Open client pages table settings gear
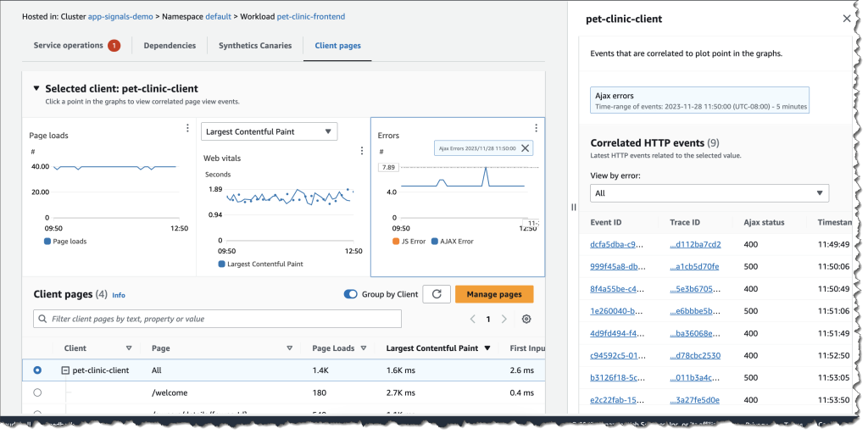Image resolution: width=868 pixels, height=434 pixels. click(x=526, y=319)
